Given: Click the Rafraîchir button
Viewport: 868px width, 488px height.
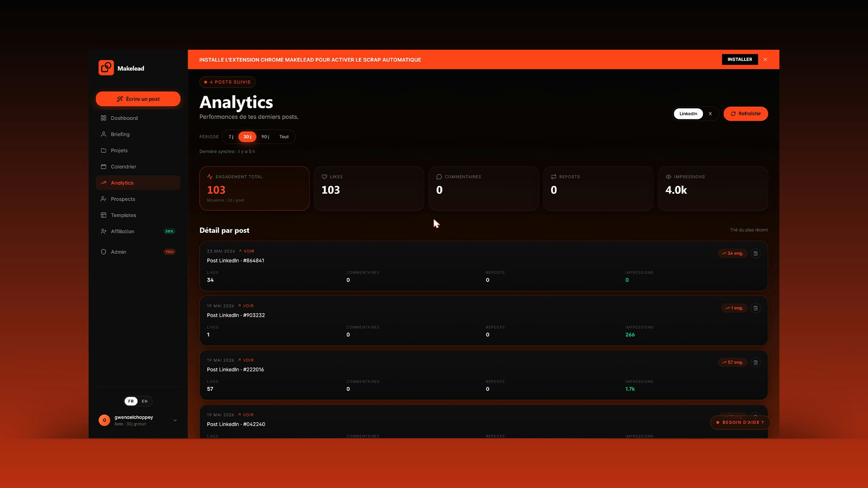Looking at the screenshot, I should click(745, 114).
